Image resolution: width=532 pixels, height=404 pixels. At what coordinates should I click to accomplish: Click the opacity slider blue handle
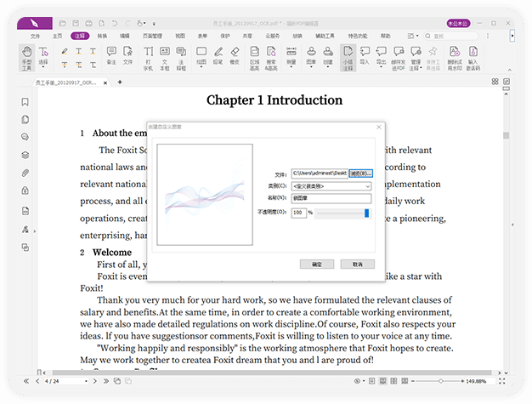[x=367, y=213]
